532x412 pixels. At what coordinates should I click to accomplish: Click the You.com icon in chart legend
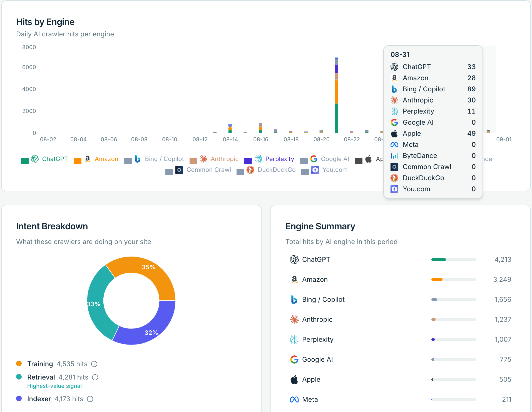[315, 170]
